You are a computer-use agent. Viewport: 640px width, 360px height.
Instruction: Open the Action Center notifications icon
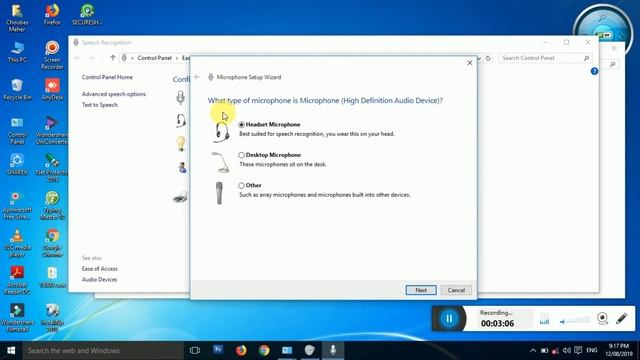point(578,351)
